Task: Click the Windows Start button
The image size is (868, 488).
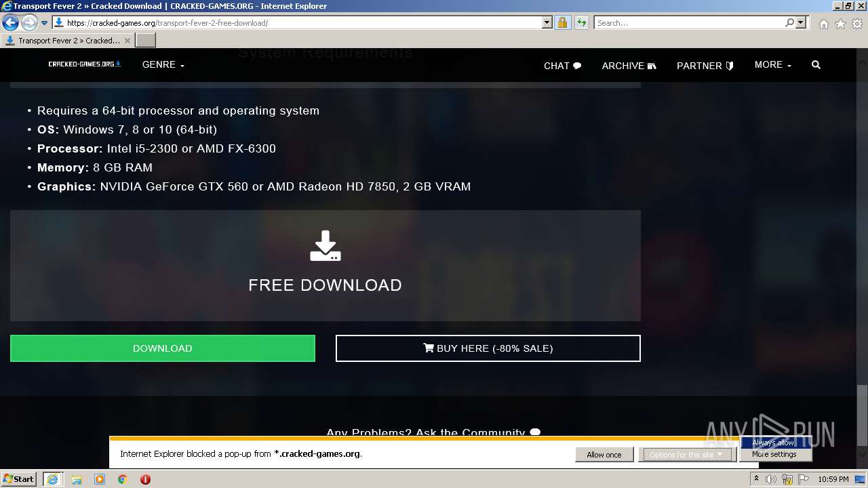Action: 19,479
